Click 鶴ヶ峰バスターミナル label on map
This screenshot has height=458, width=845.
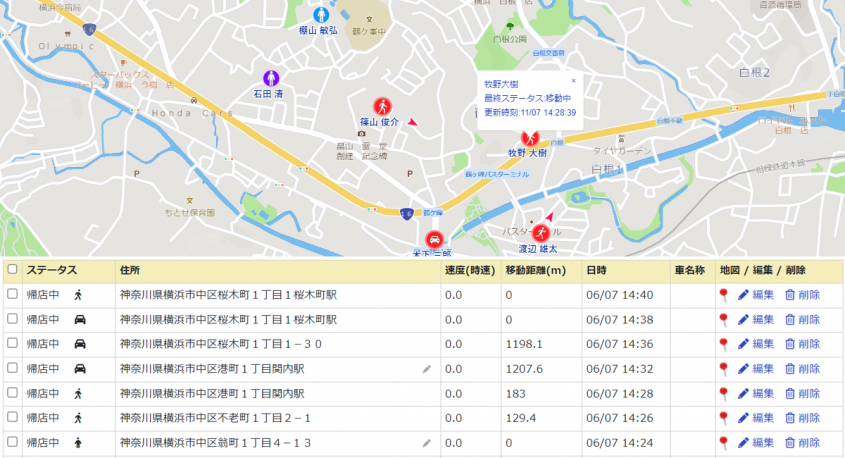click(497, 174)
